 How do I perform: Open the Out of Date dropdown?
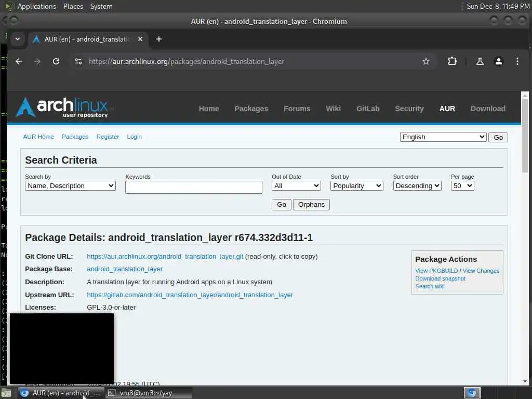pyautogui.click(x=296, y=186)
